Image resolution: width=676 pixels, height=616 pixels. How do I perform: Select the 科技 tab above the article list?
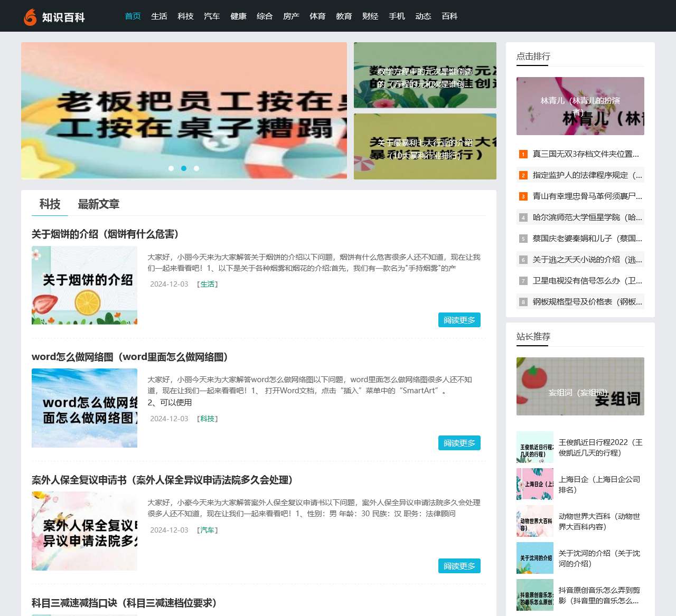tap(49, 204)
